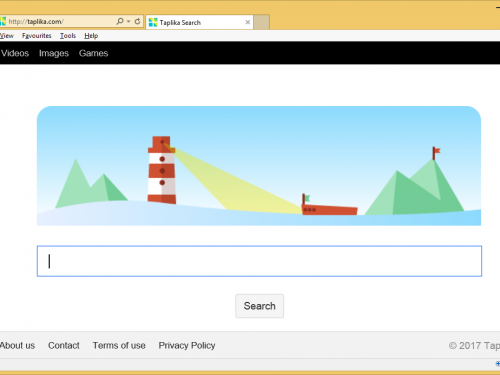Open a new blank tab
This screenshot has height=375, width=500.
point(261,22)
